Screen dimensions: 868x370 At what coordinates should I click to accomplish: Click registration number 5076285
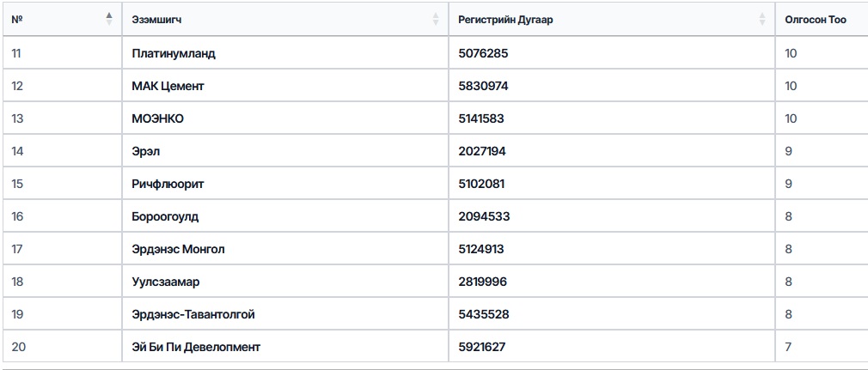tap(483, 53)
